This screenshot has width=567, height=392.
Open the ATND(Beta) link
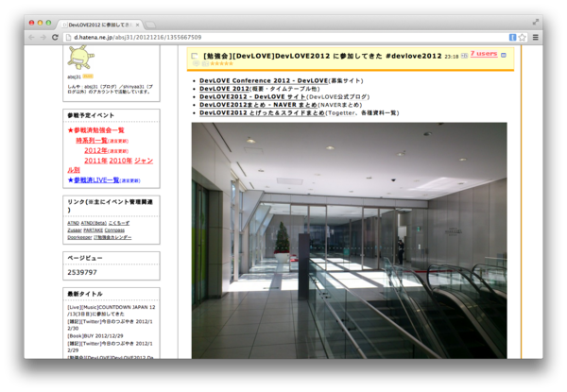tap(94, 223)
